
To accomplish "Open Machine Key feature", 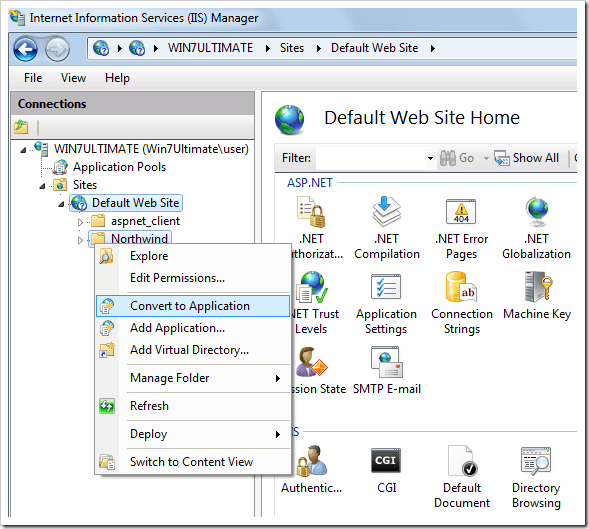I will click(537, 296).
